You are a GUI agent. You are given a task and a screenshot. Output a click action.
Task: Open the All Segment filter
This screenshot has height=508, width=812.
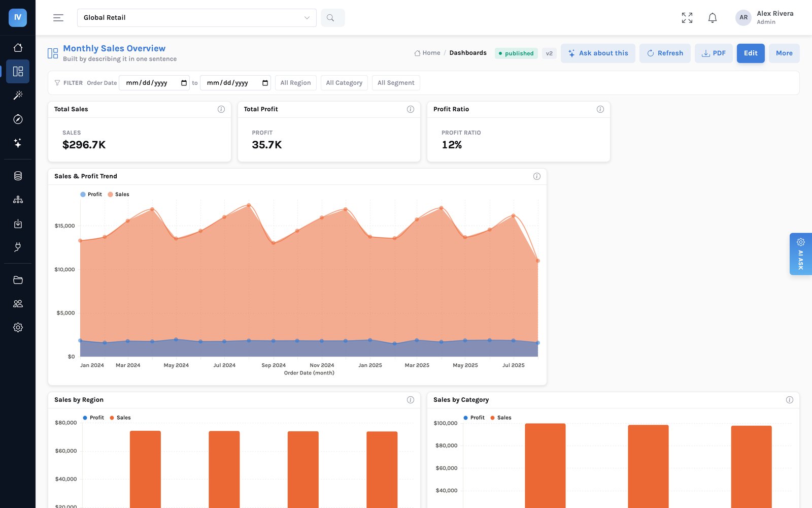click(396, 83)
